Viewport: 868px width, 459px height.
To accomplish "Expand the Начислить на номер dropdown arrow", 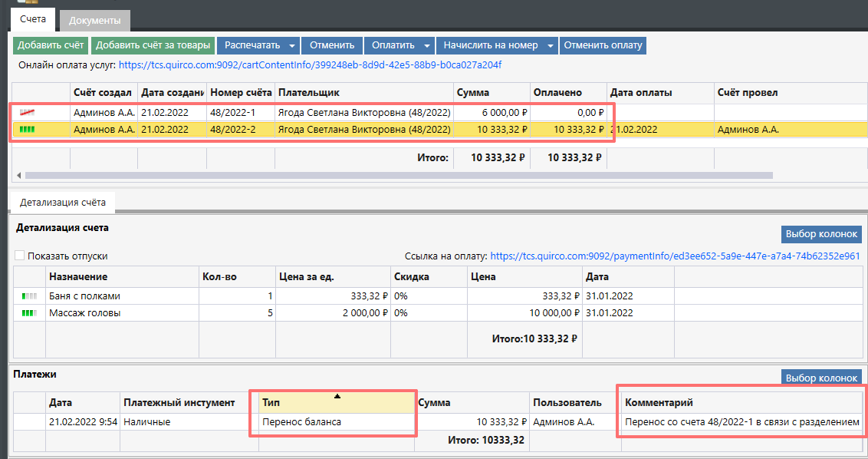I will 551,45.
